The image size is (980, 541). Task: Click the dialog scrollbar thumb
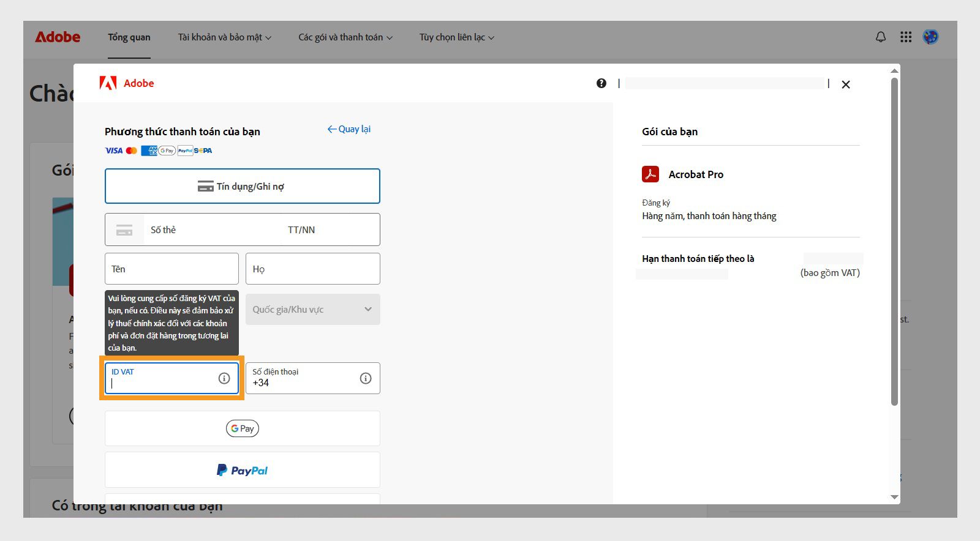(x=894, y=241)
